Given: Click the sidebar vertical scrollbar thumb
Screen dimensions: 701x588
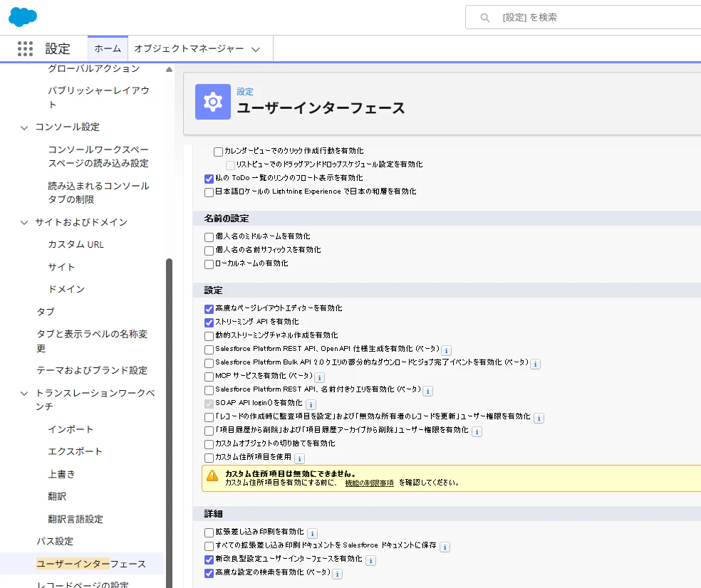Looking at the screenshot, I should point(169,423).
